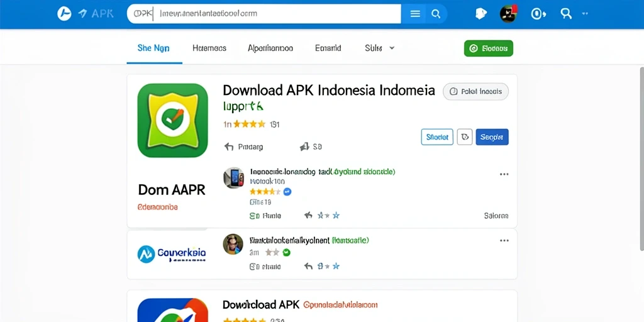This screenshot has width=644, height=322.
Task: Click reply arrow in first review row
Action: click(308, 215)
